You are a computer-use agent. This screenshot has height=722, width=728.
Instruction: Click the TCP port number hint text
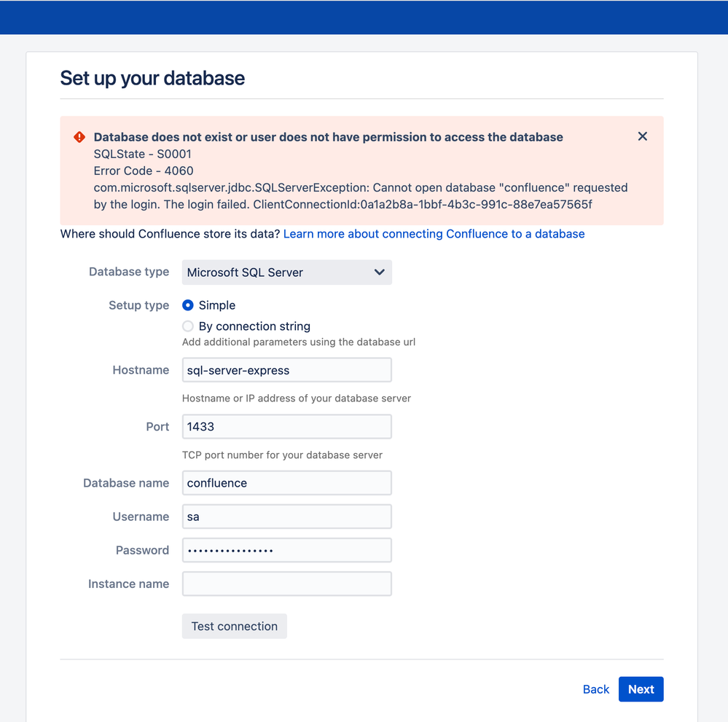pyautogui.click(x=282, y=455)
